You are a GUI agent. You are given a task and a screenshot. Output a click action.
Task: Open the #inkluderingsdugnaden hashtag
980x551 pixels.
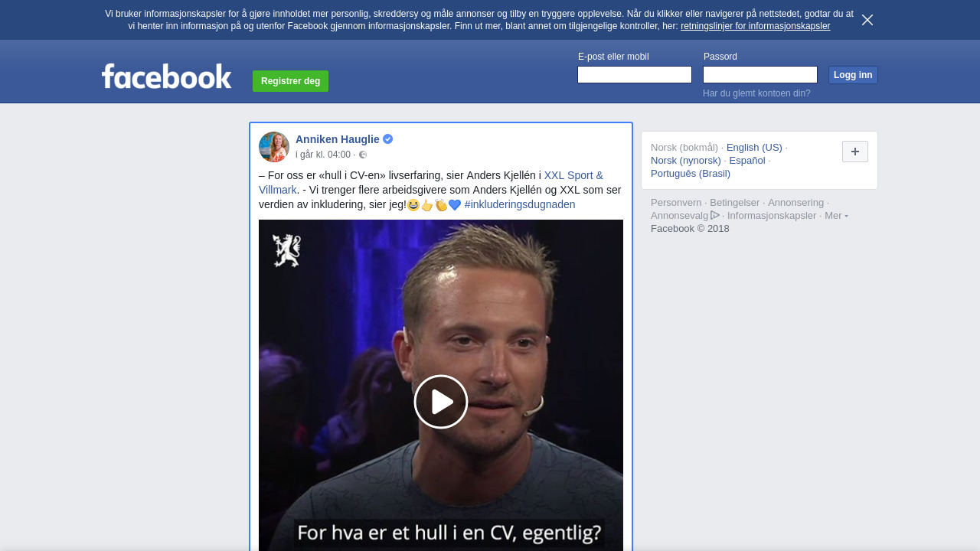coord(520,204)
